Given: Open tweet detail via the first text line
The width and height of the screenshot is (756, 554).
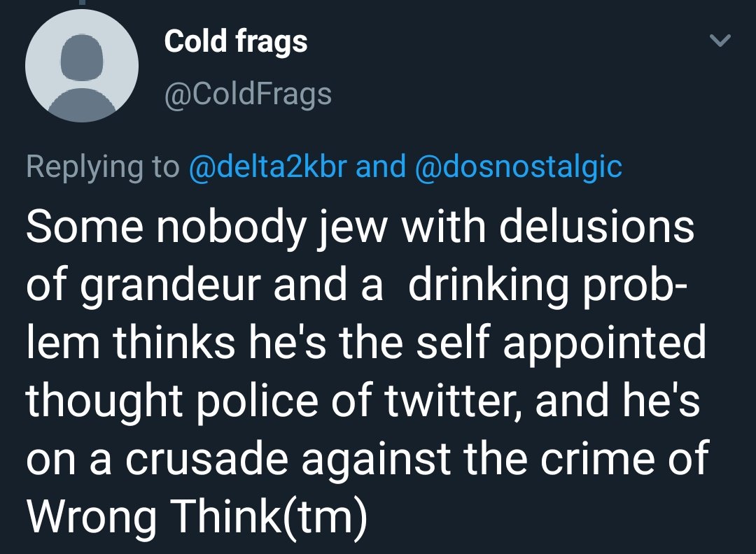Looking at the screenshot, I should (x=360, y=227).
